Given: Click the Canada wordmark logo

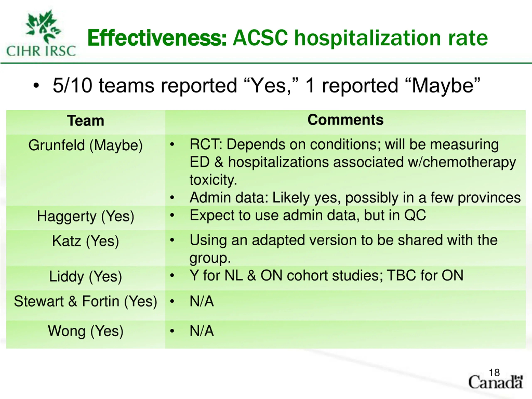Looking at the screenshot, I should click(x=495, y=382).
